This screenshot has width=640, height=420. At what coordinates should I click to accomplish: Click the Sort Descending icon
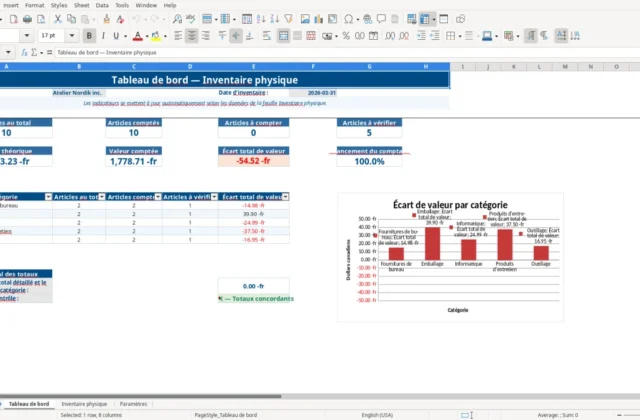(275, 19)
